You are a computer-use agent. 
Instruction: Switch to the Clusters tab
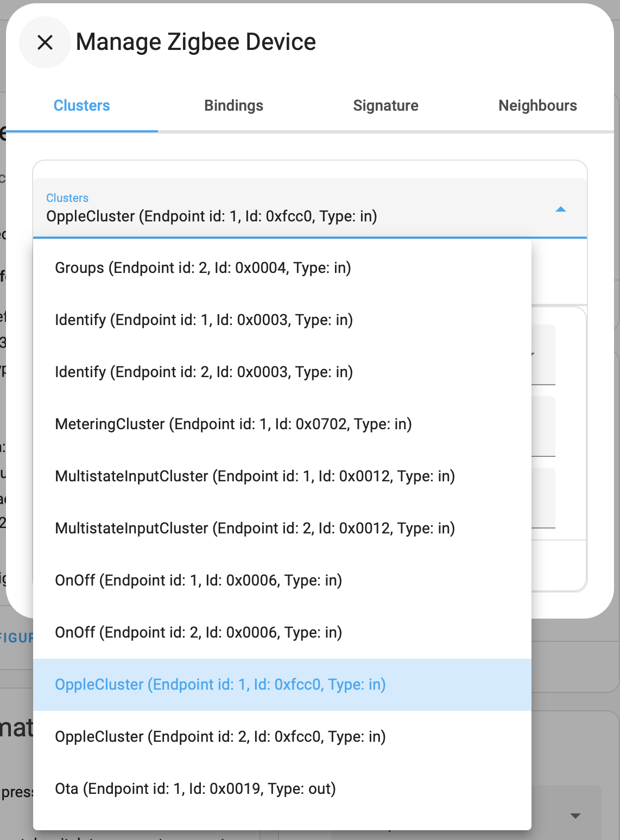click(x=82, y=105)
